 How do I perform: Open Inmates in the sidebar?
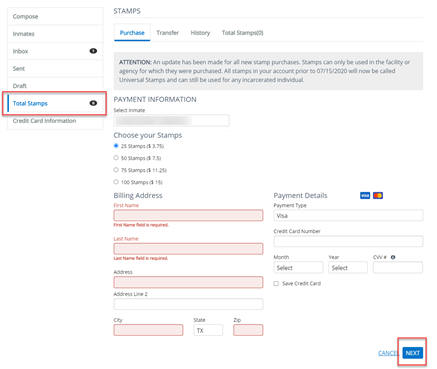[55, 34]
